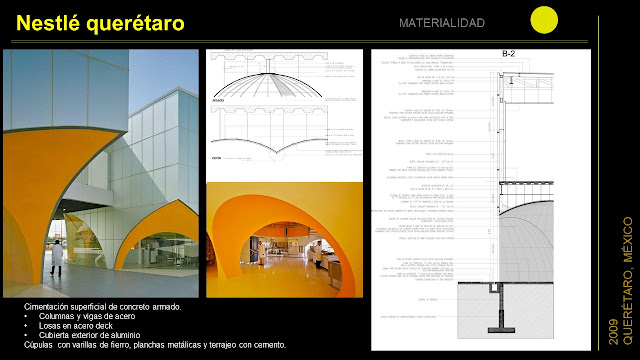
Task: Click the 'B-2' drawing label
Action: 509,53
